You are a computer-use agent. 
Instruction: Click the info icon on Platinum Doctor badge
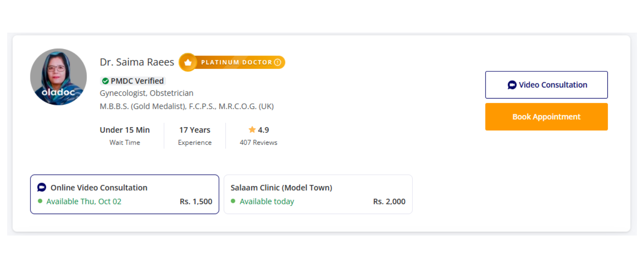[x=277, y=62]
